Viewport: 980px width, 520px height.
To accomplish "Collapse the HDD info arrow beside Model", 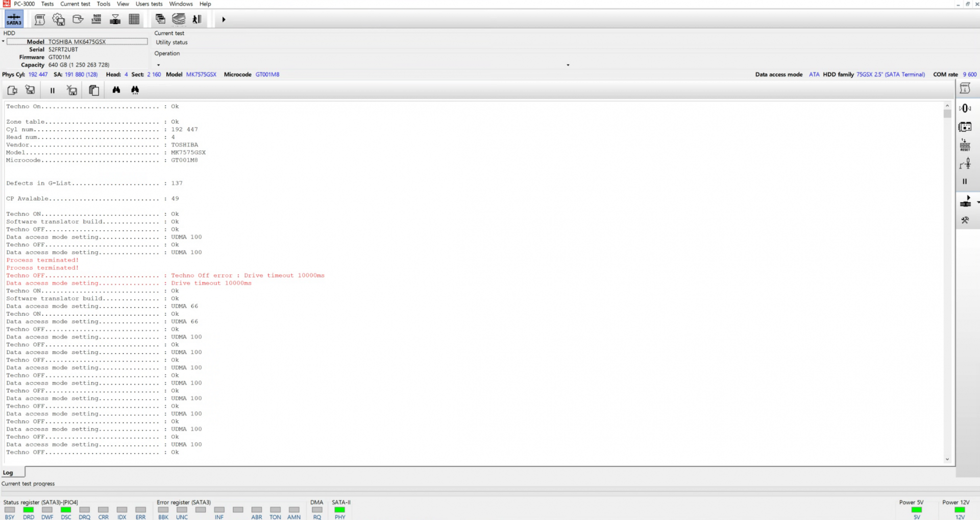I will (x=3, y=41).
